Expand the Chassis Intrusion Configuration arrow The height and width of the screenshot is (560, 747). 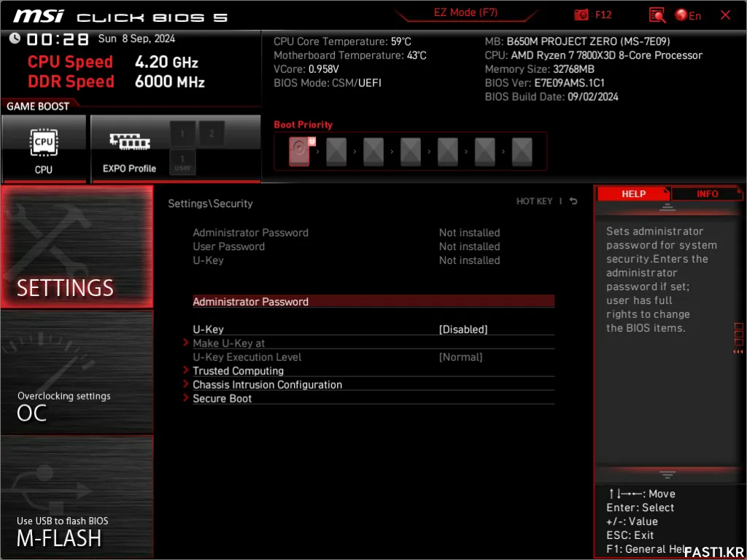pyautogui.click(x=186, y=384)
